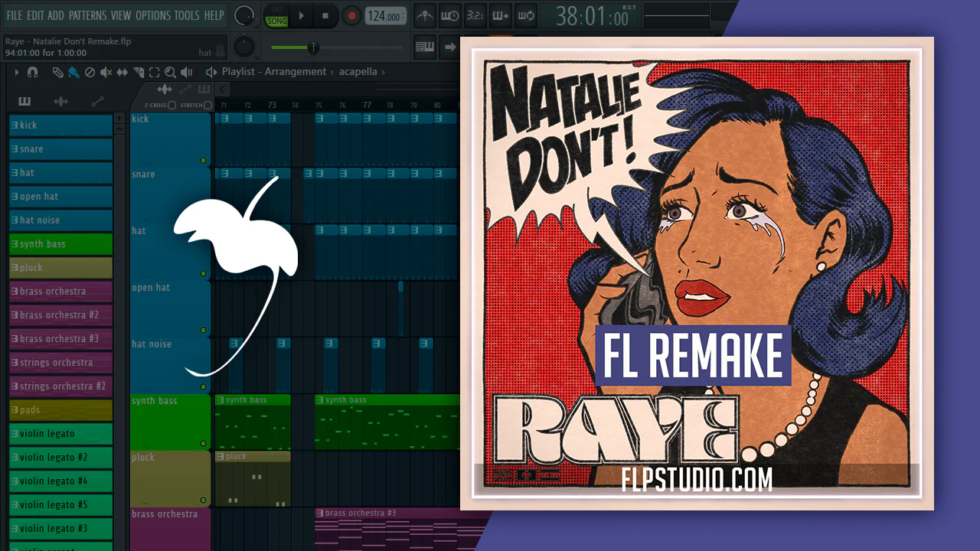The image size is (980, 551).
Task: Click the arrow after acapella breadcrumb
Action: 384,72
